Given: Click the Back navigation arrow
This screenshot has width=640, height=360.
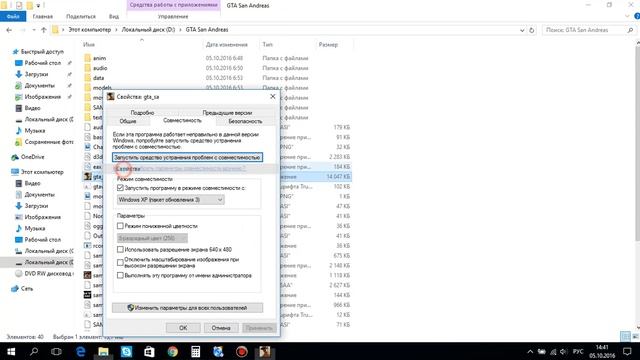Looking at the screenshot, I should click(9, 30).
